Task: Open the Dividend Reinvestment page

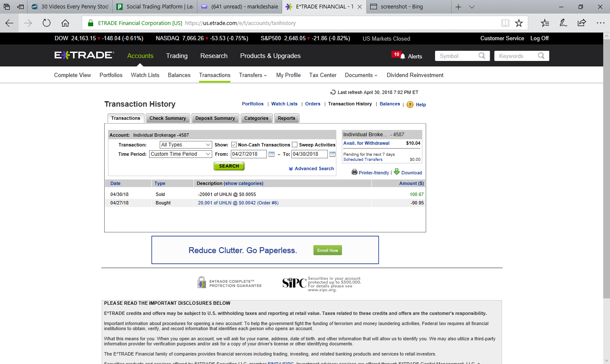Action: coord(415,75)
